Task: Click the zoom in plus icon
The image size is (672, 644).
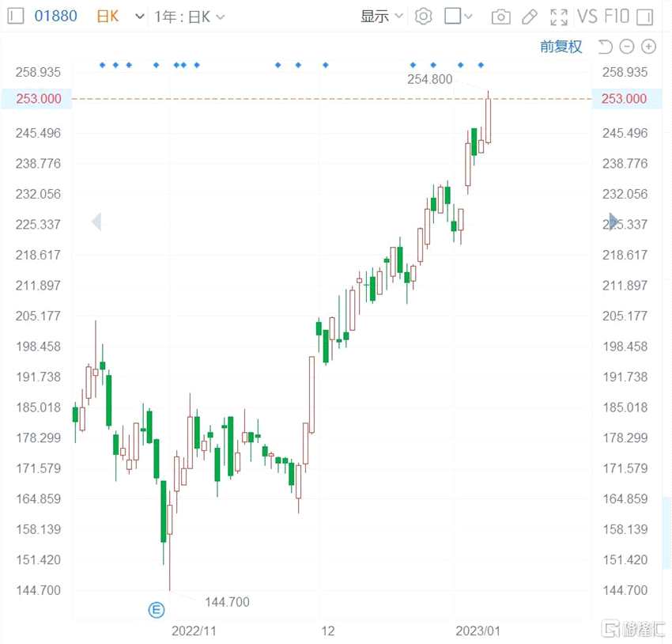Action: (x=648, y=47)
